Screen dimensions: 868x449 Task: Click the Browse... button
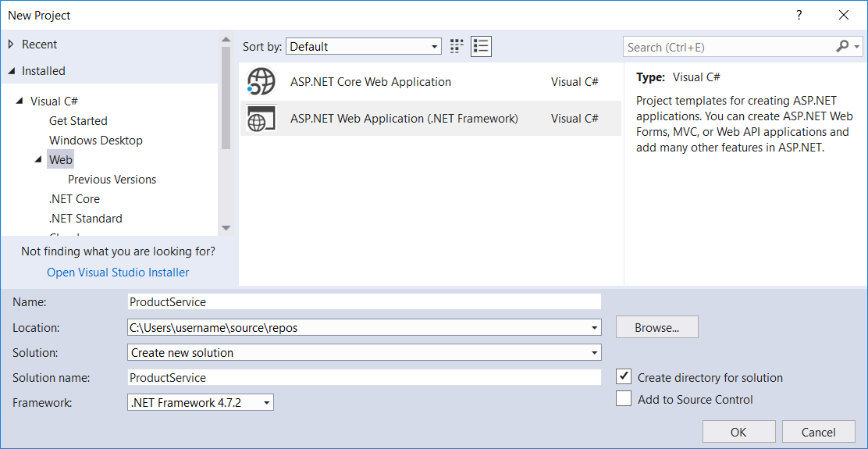(x=656, y=328)
